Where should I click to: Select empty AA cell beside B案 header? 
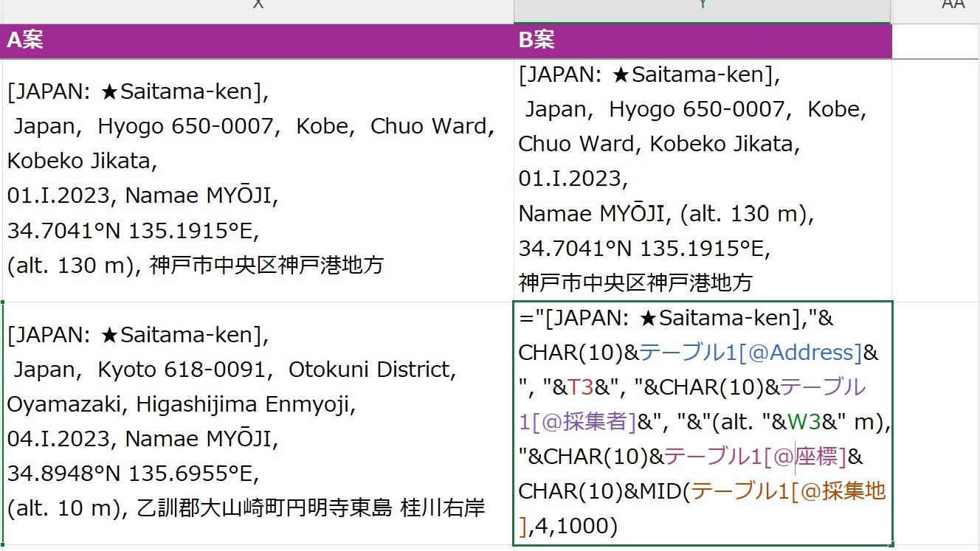936,41
